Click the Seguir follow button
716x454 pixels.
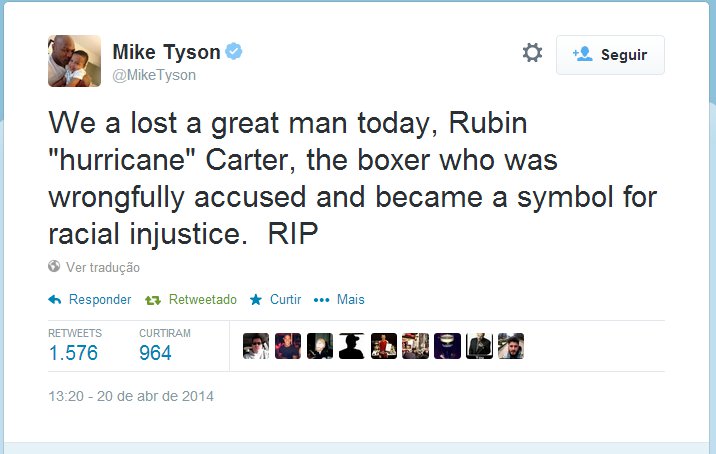click(610, 55)
